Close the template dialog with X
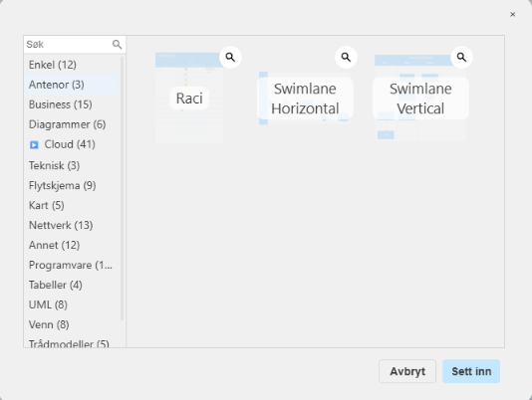The height and width of the screenshot is (400, 532). tap(513, 14)
